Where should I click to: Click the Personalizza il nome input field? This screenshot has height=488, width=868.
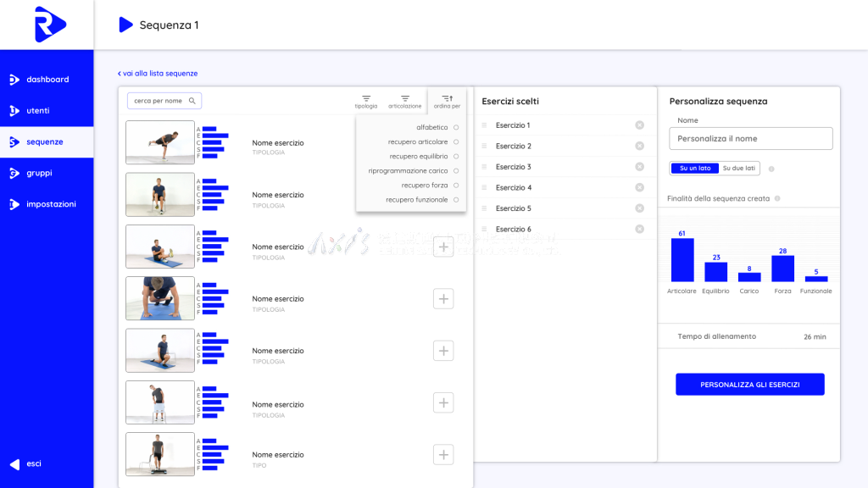pos(749,138)
